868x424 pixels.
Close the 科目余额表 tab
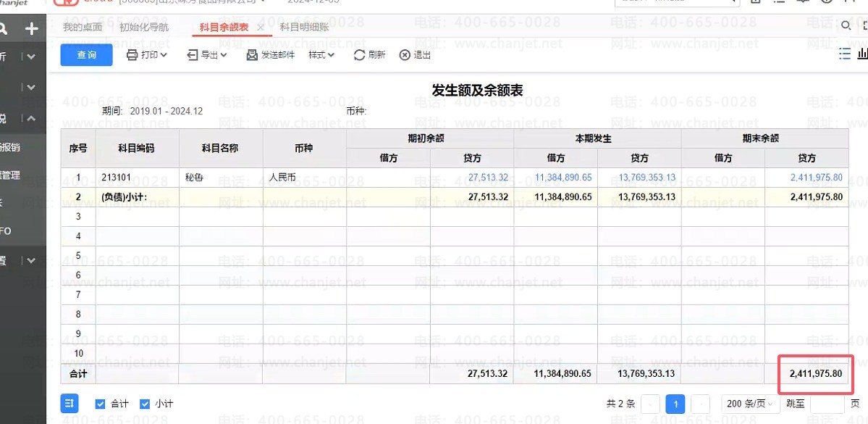click(x=260, y=28)
